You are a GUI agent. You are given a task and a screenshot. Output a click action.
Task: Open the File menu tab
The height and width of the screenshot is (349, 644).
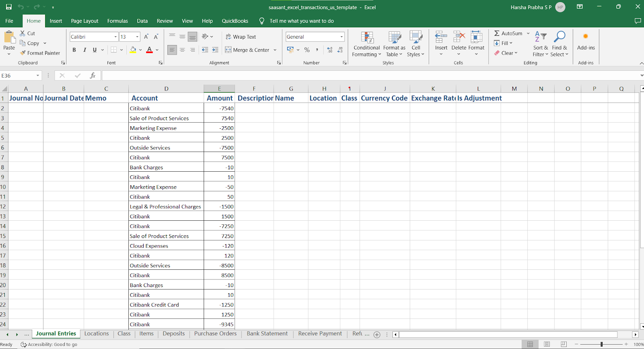coord(9,21)
